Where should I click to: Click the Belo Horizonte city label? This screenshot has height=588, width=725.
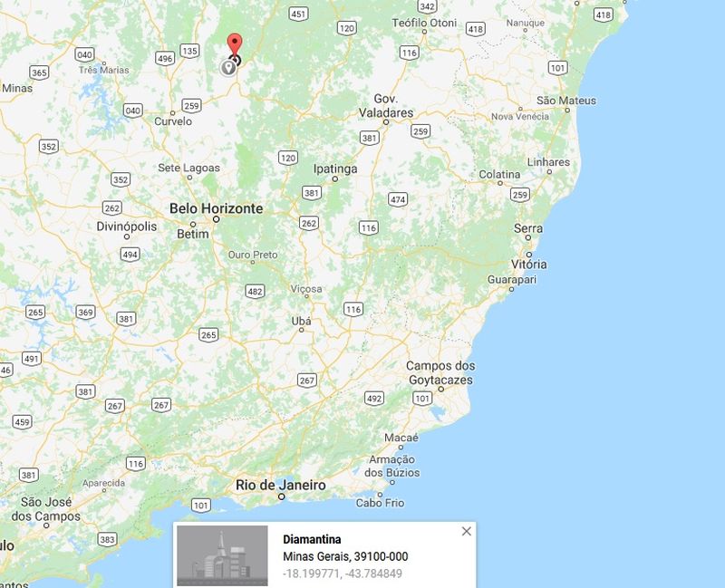(216, 208)
